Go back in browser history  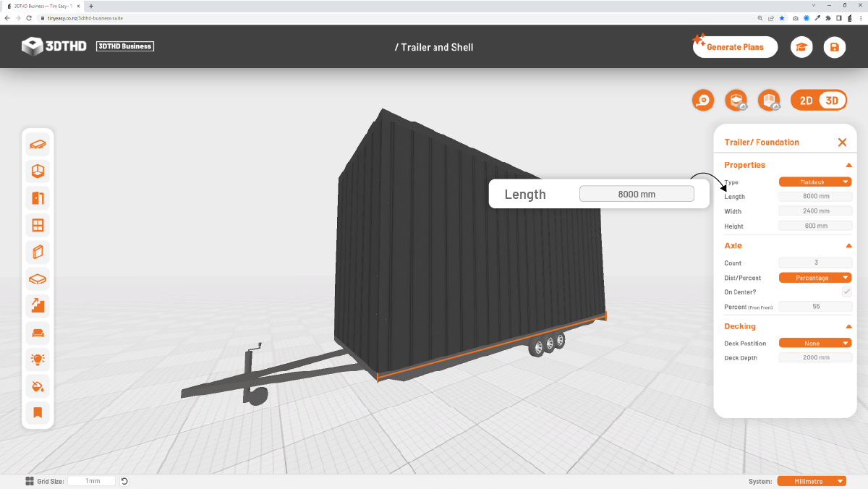tap(7, 18)
